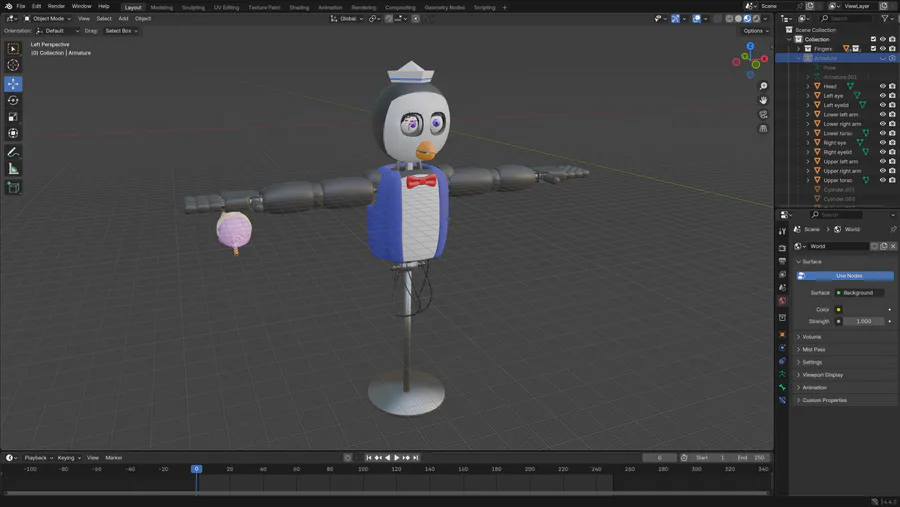This screenshot has width=900, height=507.
Task: Open the Armature data properties tab icon
Action: [782, 374]
